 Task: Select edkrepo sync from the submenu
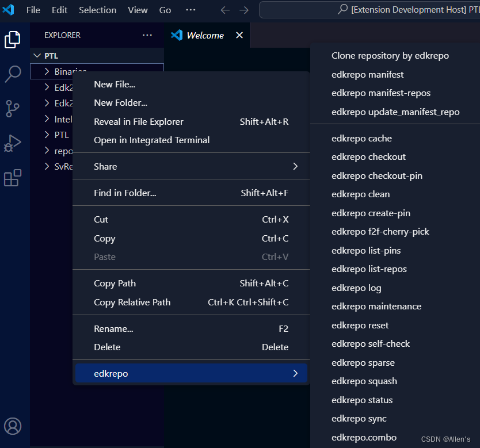pos(359,418)
